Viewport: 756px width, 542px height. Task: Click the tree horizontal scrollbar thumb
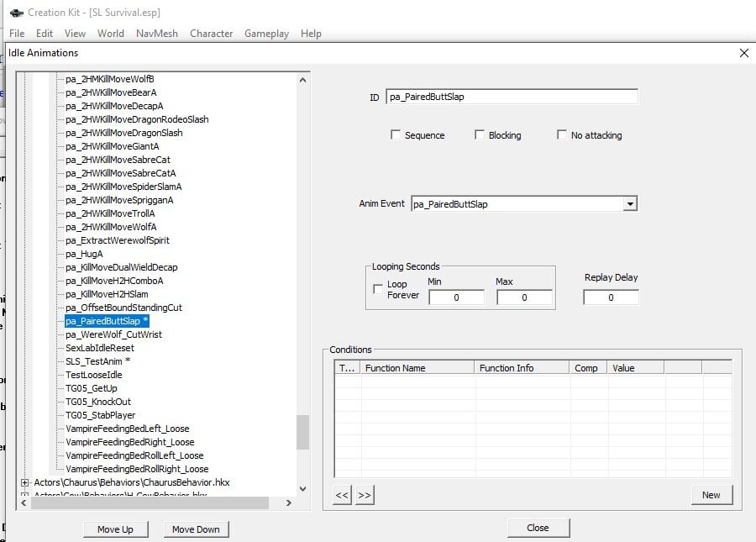(150, 503)
